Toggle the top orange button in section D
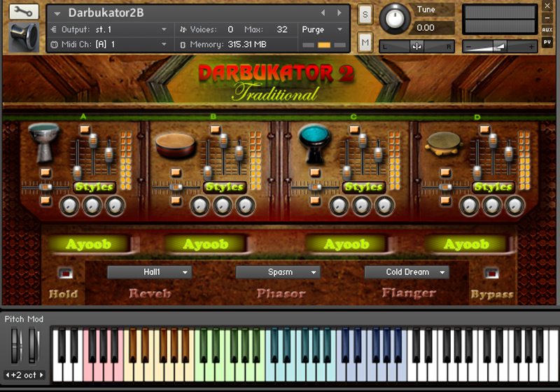The width and height of the screenshot is (560, 392). 484,129
